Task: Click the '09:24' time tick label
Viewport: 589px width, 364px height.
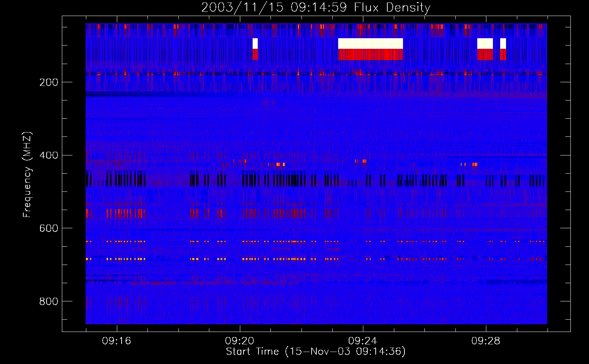Action: coord(363,341)
